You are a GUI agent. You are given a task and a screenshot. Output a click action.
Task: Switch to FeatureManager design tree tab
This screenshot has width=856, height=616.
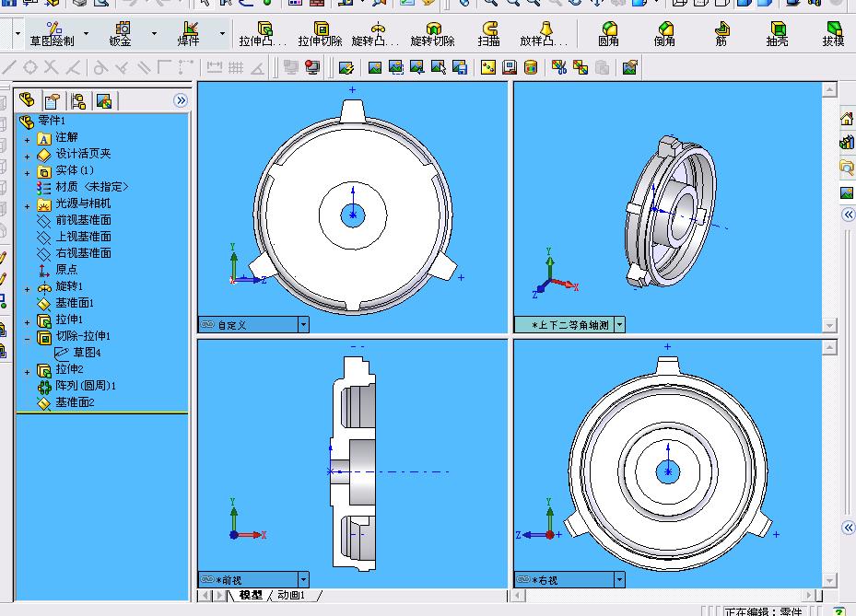[x=27, y=100]
